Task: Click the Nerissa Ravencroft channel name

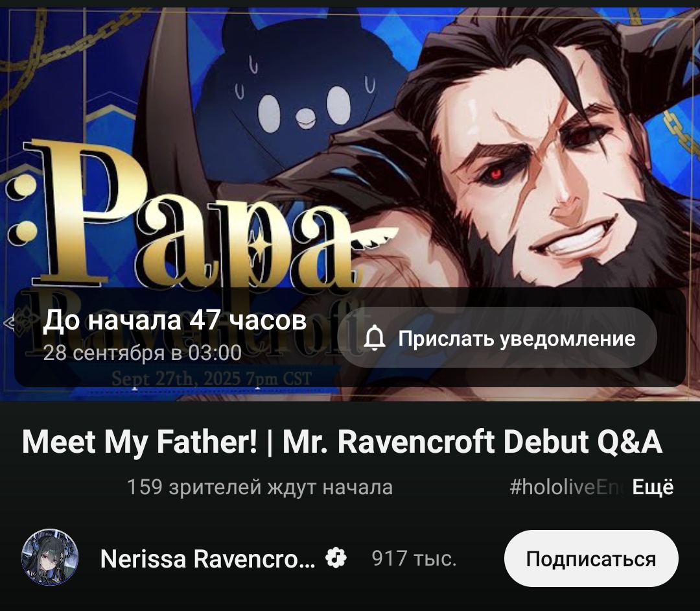Action: coord(208,558)
